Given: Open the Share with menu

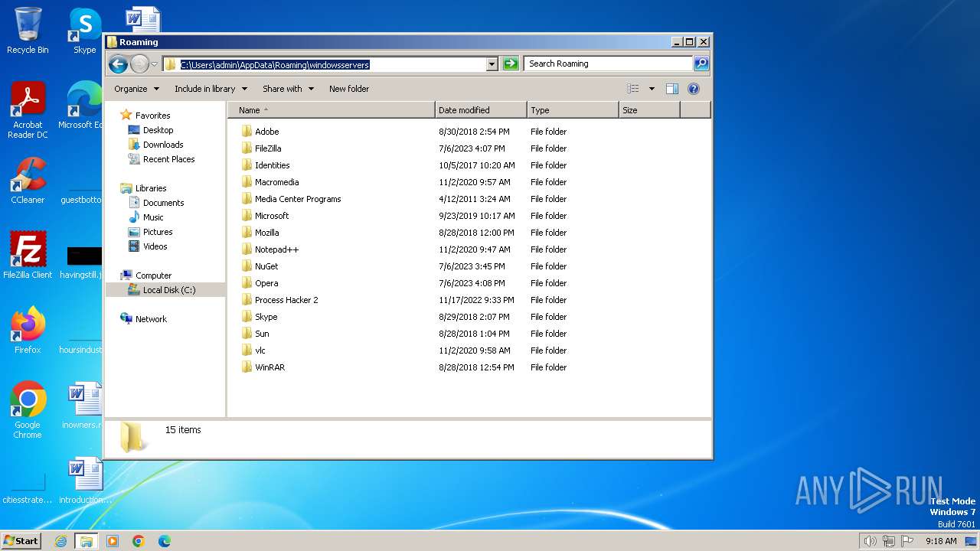Looking at the screenshot, I should [288, 89].
